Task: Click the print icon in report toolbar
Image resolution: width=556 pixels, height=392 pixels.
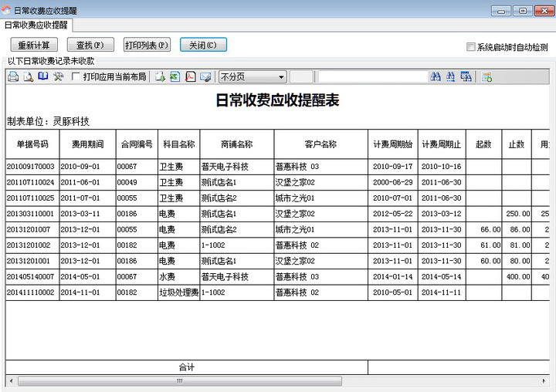Action: pos(13,76)
